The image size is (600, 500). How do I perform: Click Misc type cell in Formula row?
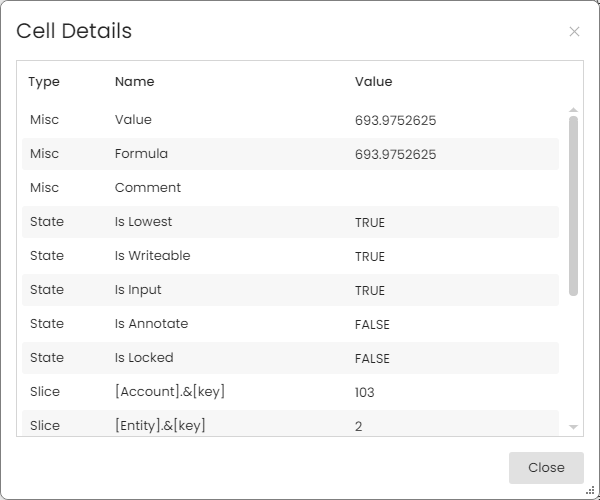click(x=44, y=154)
